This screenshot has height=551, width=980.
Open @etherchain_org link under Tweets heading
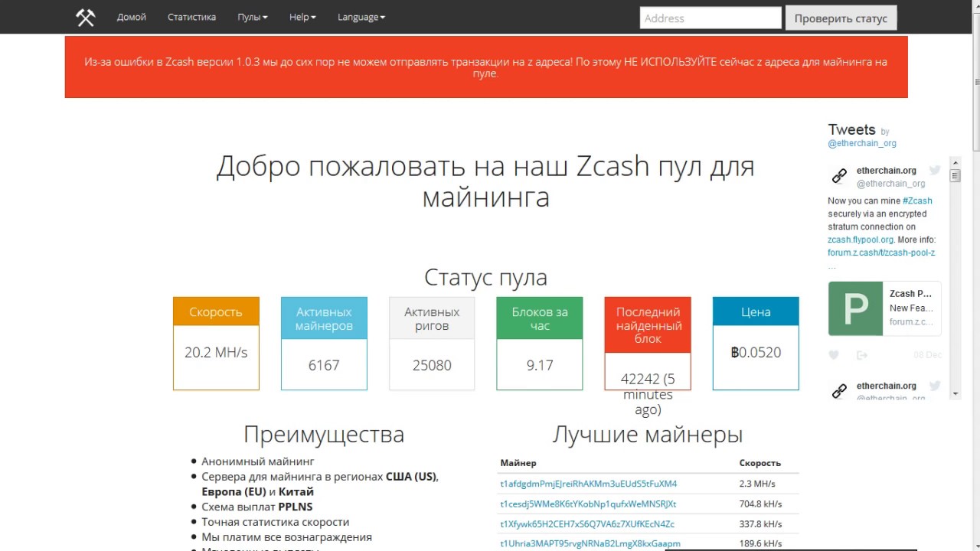(862, 143)
